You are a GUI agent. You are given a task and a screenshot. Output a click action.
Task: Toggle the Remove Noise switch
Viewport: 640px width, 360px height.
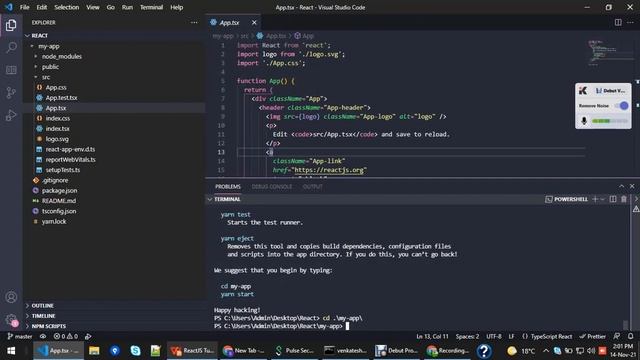coord(623,106)
